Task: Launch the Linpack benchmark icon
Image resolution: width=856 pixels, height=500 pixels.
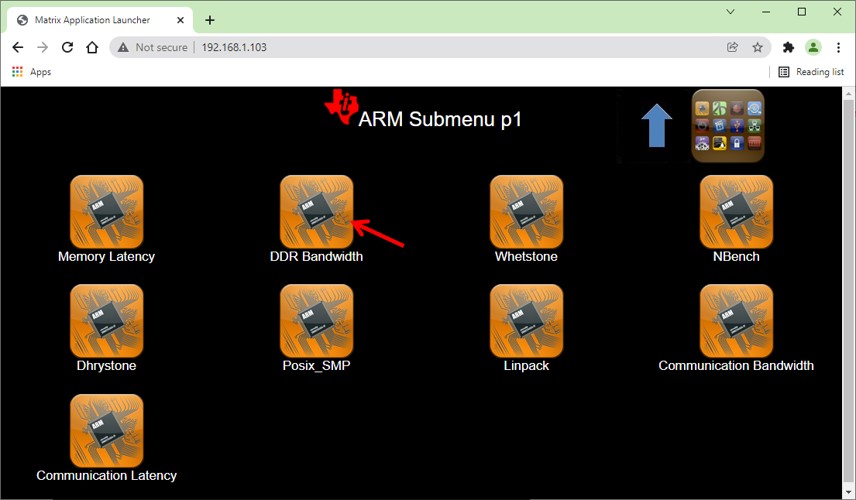Action: [526, 321]
